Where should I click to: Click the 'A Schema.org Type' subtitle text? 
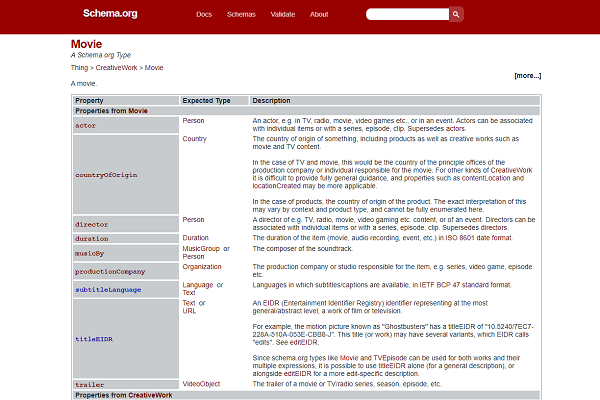point(101,55)
